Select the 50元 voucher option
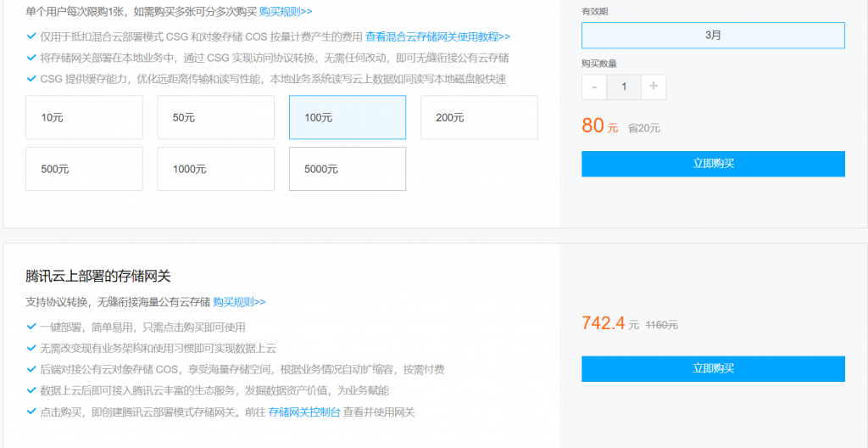This screenshot has height=448, width=868. [216, 117]
